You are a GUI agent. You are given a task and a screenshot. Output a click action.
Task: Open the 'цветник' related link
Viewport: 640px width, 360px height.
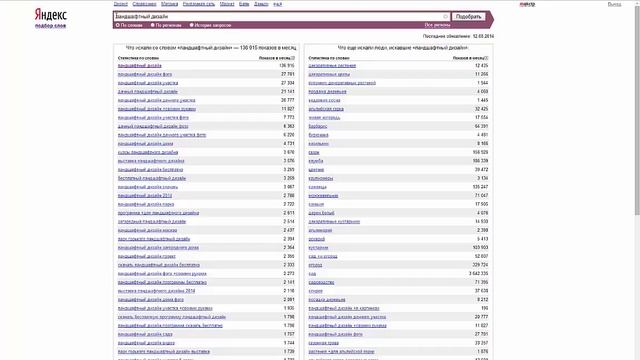point(316,169)
